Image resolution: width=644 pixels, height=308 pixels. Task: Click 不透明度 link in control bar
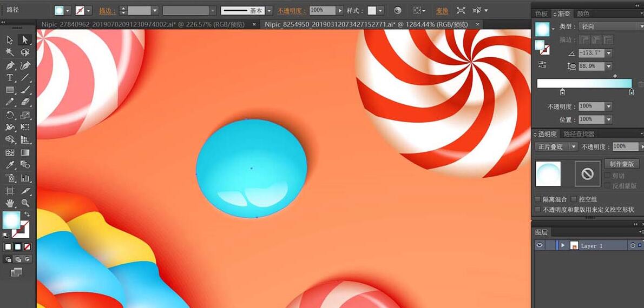292,10
